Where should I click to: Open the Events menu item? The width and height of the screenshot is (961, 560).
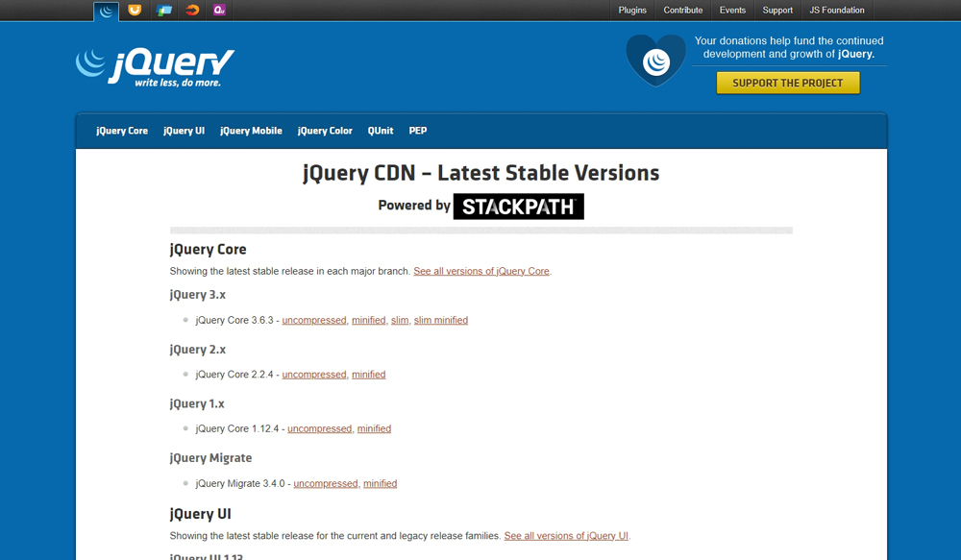point(732,11)
